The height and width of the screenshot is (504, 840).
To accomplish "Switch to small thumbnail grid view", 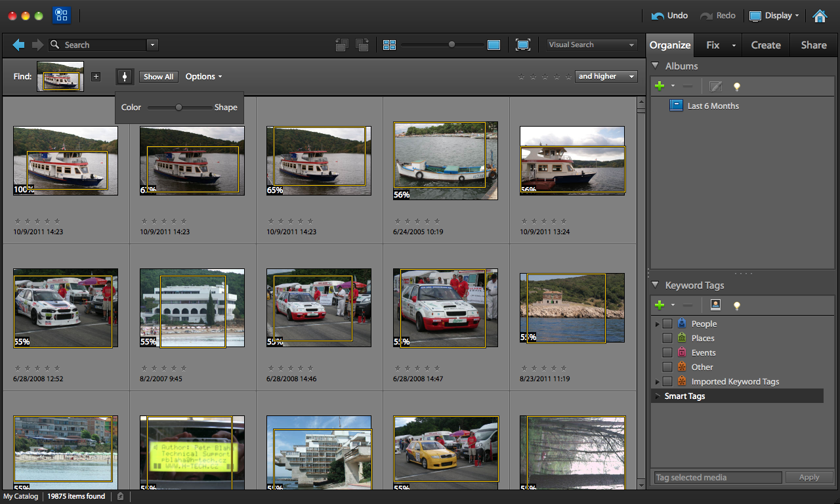I will click(390, 45).
